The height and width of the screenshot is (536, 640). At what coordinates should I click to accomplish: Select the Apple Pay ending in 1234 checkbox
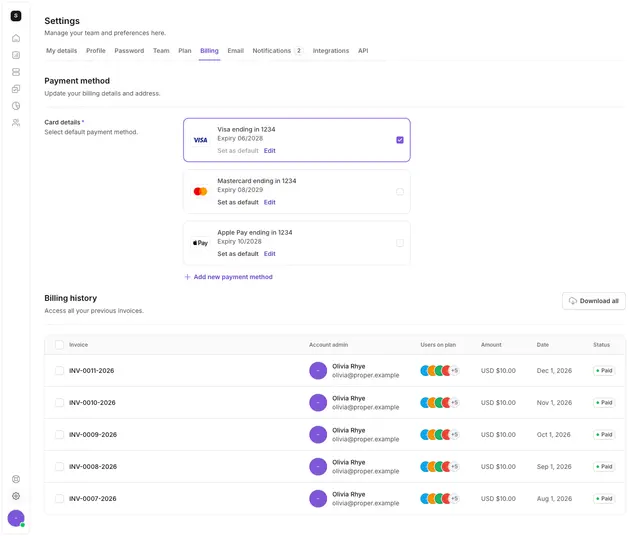(x=400, y=243)
